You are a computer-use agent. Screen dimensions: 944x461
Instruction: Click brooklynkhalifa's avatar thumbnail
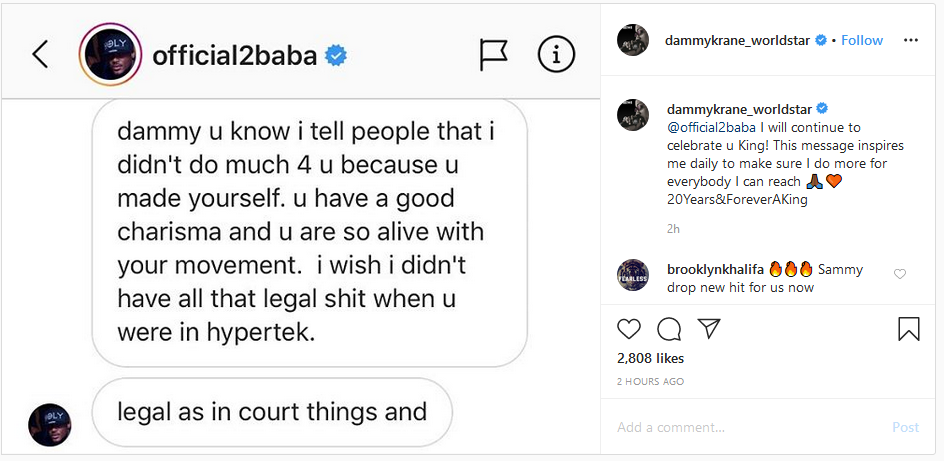coord(634,275)
